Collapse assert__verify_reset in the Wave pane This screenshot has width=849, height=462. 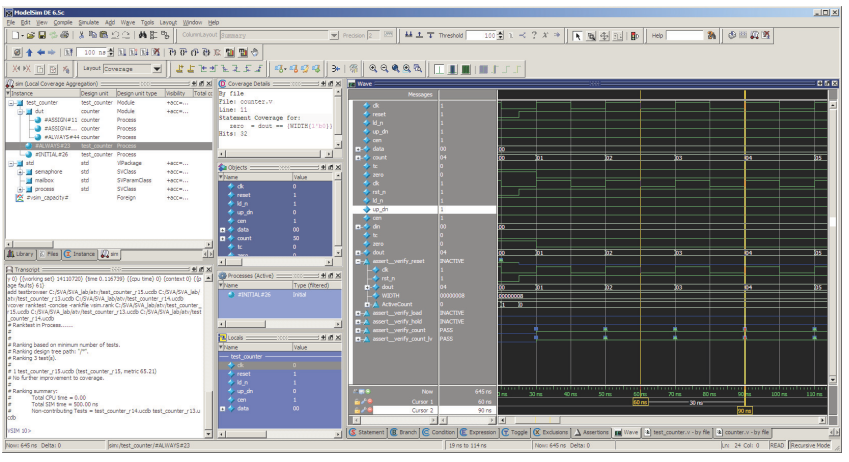tap(358, 261)
